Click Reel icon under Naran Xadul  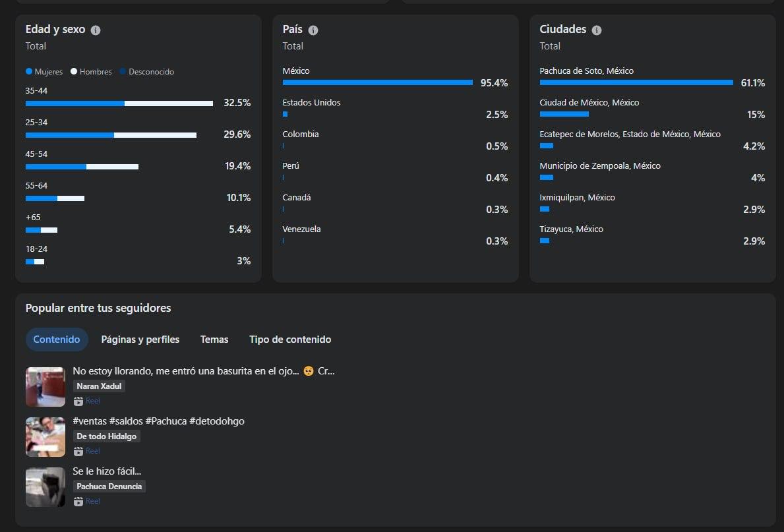coord(78,401)
